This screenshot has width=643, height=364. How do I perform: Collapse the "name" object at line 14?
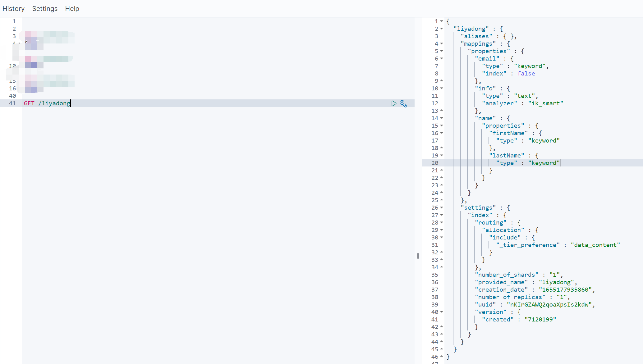coord(442,118)
